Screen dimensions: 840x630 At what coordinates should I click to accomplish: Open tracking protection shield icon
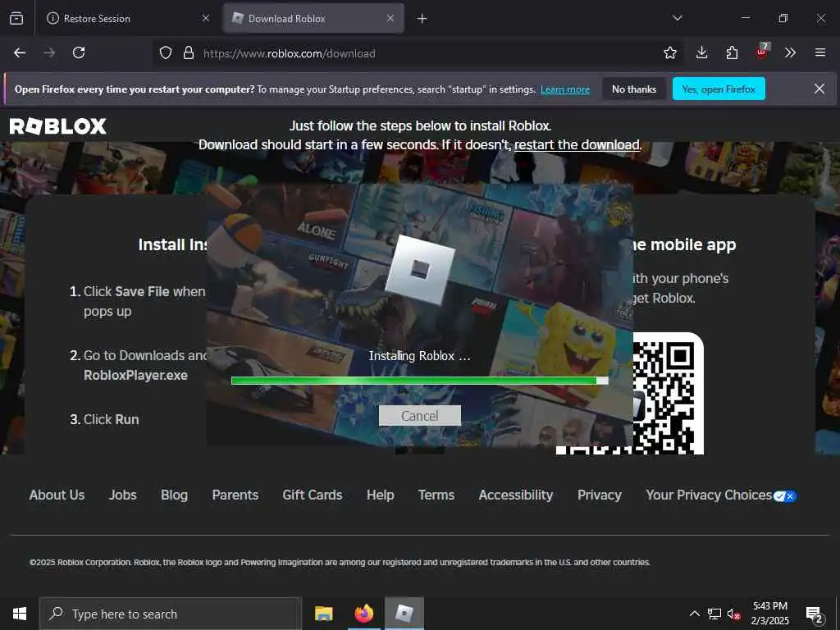coord(166,52)
